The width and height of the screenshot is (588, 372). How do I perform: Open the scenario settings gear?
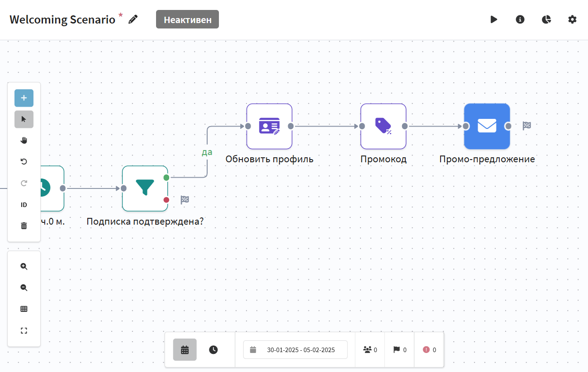click(573, 19)
